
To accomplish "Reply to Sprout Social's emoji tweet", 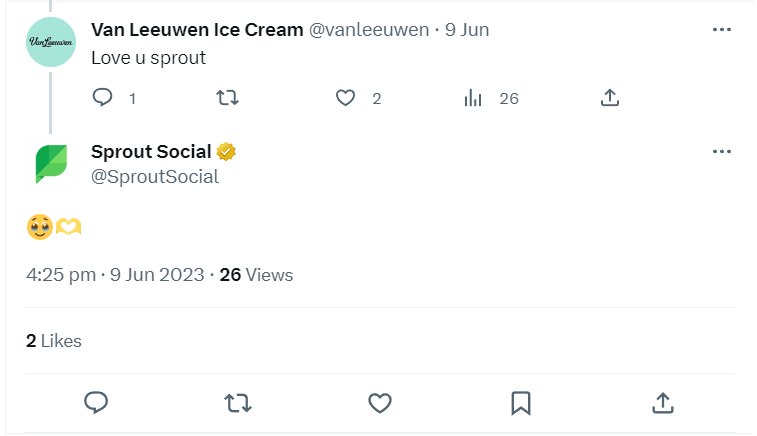I will (96, 402).
